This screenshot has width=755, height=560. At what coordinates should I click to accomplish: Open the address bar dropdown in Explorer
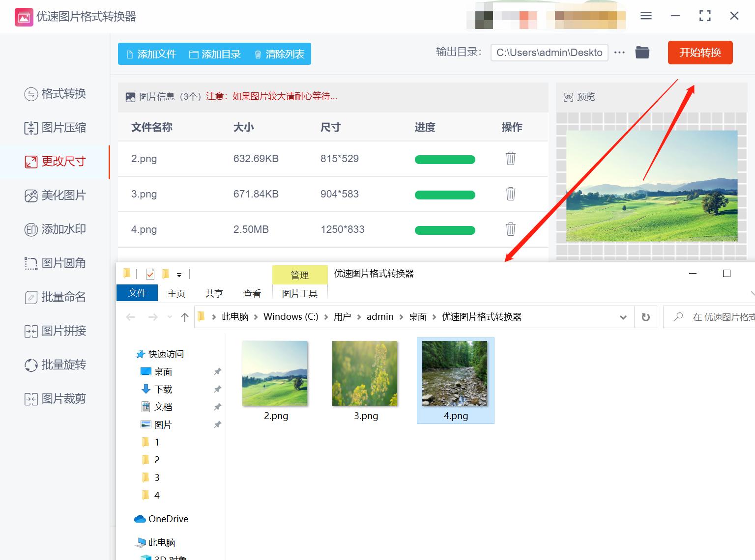[x=623, y=317]
